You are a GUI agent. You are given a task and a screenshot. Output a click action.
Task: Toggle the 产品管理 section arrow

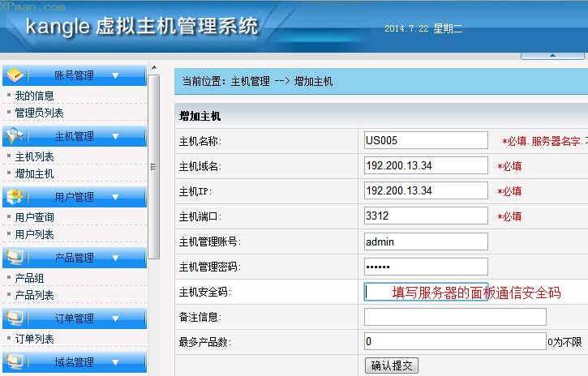pos(115,258)
